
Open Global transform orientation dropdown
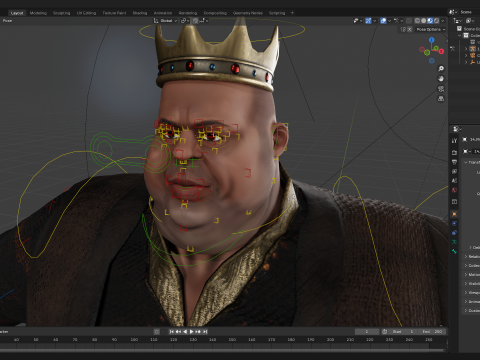point(165,21)
